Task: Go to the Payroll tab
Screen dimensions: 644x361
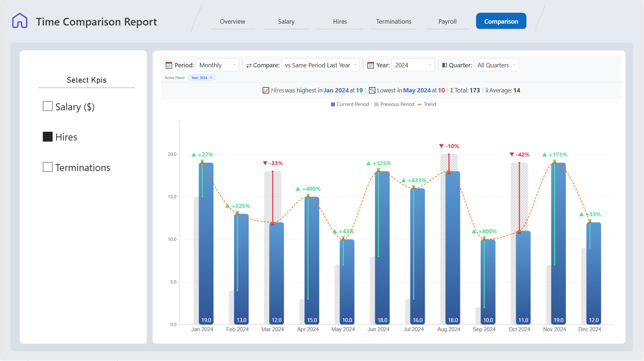Action: click(x=447, y=21)
